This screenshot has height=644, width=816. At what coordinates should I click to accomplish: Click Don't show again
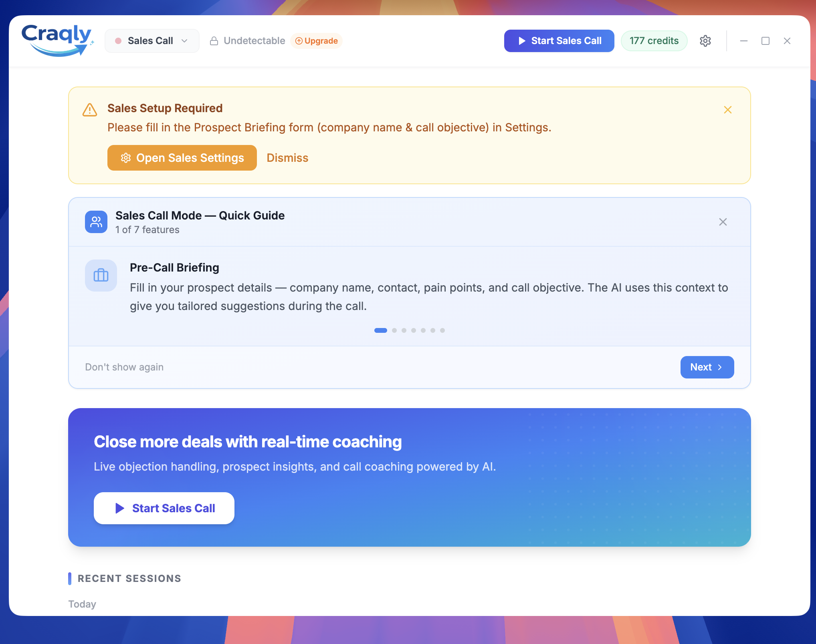[124, 367]
